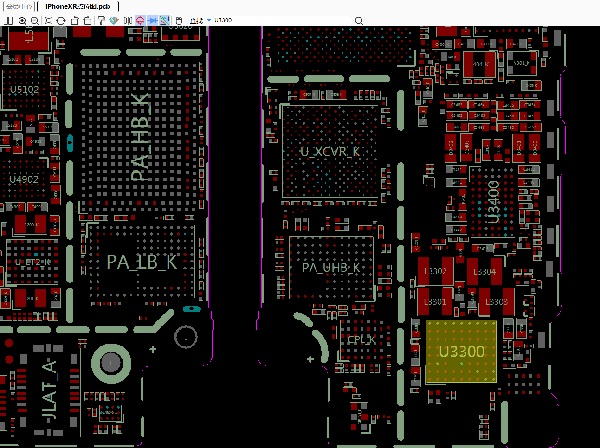
Task: Toggle the blue diode symbol button
Action: pos(153,20)
